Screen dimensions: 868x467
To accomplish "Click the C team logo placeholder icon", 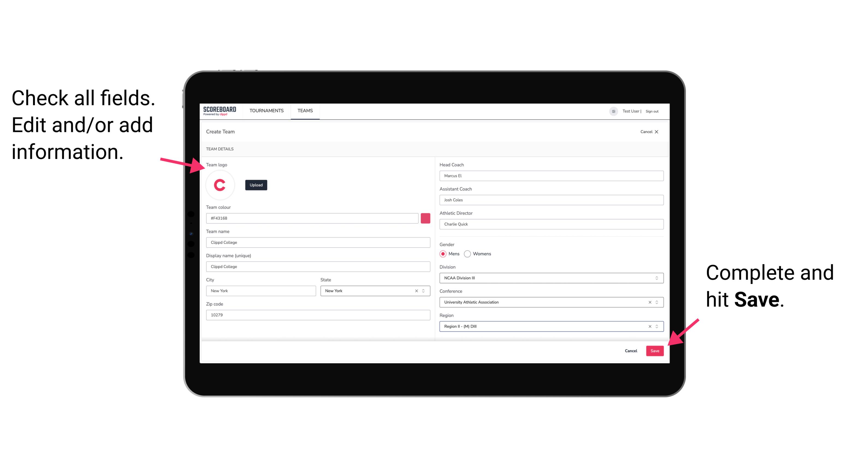I will pos(220,185).
